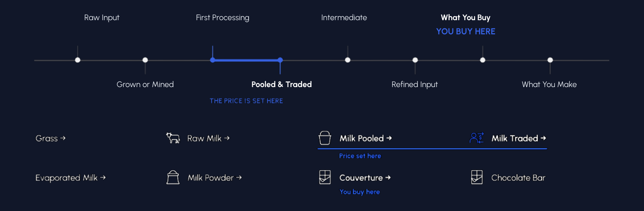Click the arrow after Evaporated Milk

coord(103,177)
